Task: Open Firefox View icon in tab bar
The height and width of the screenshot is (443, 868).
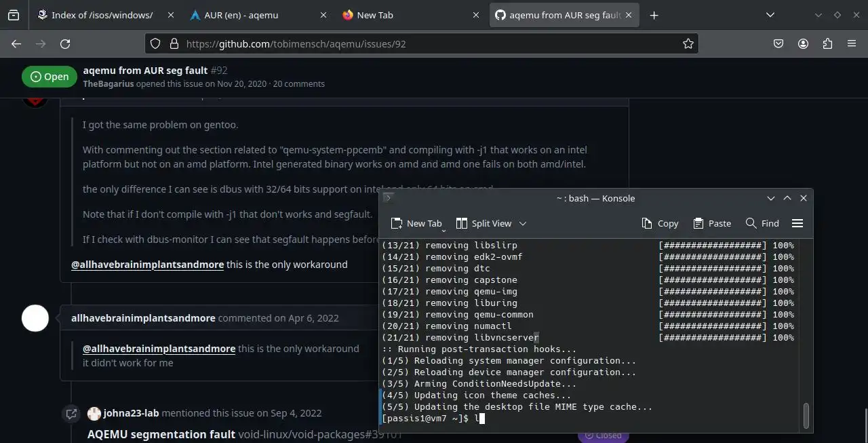Action: click(14, 15)
